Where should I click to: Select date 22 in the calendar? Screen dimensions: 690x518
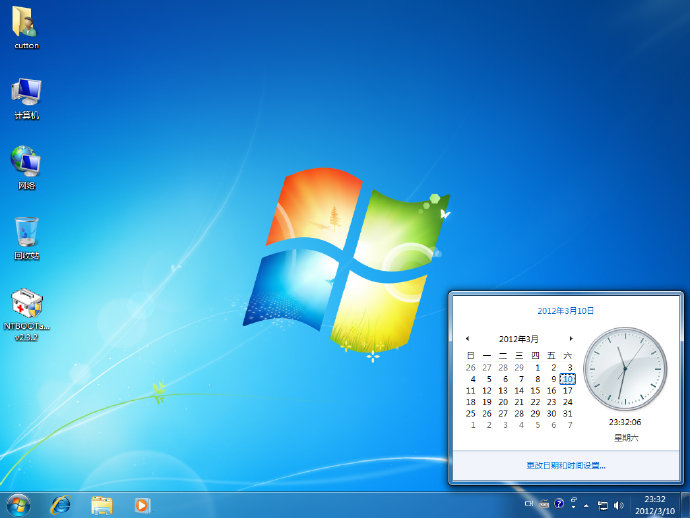click(535, 402)
